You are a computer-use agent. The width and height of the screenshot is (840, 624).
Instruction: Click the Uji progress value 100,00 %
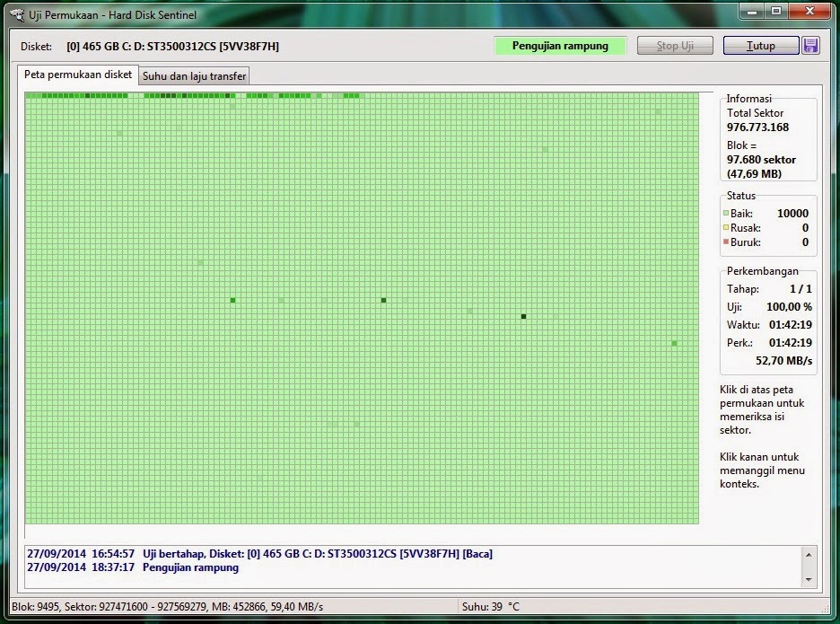click(789, 307)
